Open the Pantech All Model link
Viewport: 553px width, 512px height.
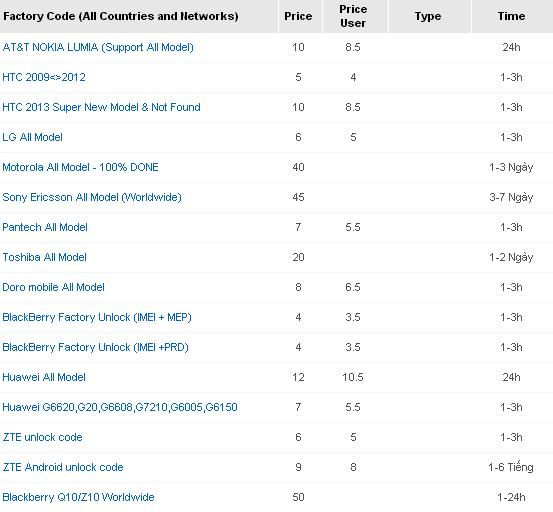[x=45, y=227]
